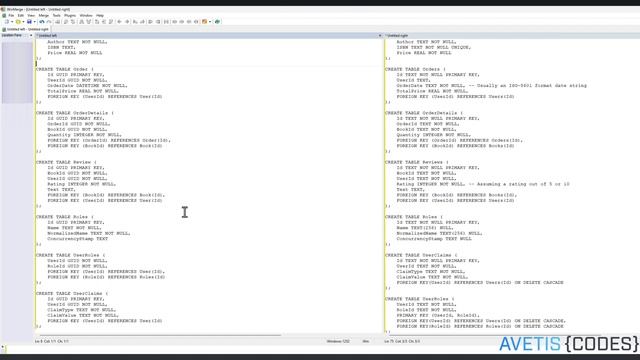The image size is (640, 360).
Task: Open the Window menu
Action: click(x=86, y=16)
